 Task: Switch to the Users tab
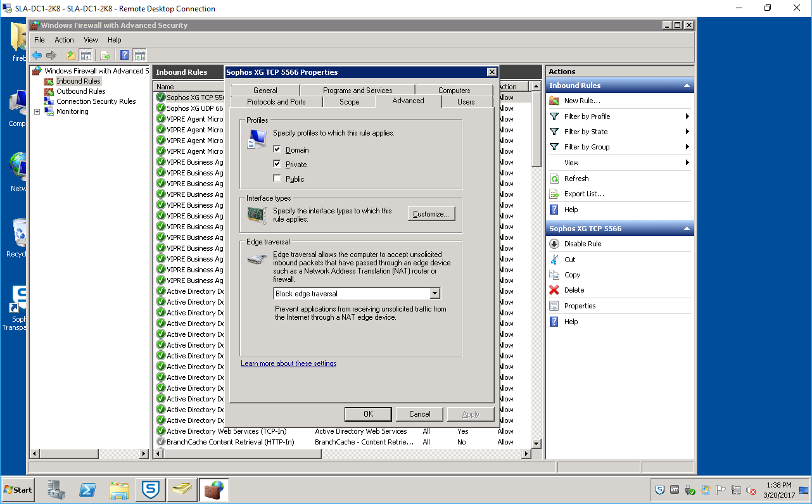466,102
